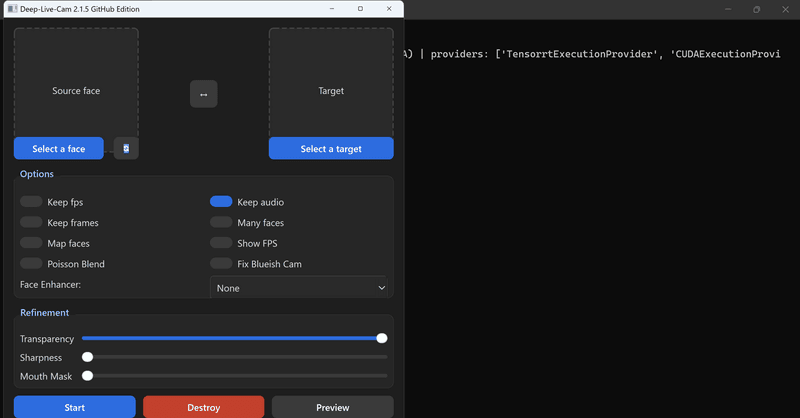Click the Options section heading

37,174
